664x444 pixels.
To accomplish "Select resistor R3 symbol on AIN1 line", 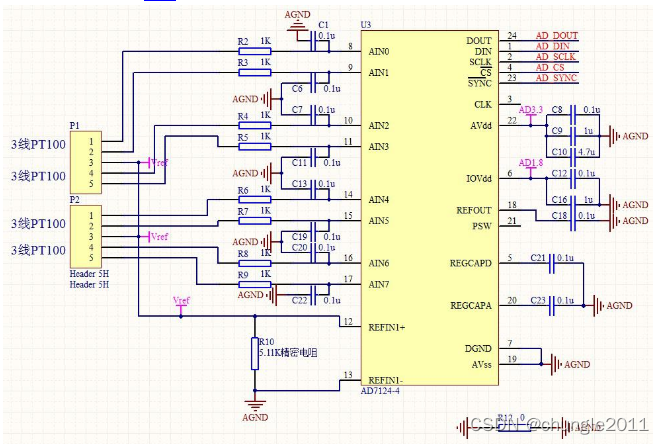I will pos(255,72).
